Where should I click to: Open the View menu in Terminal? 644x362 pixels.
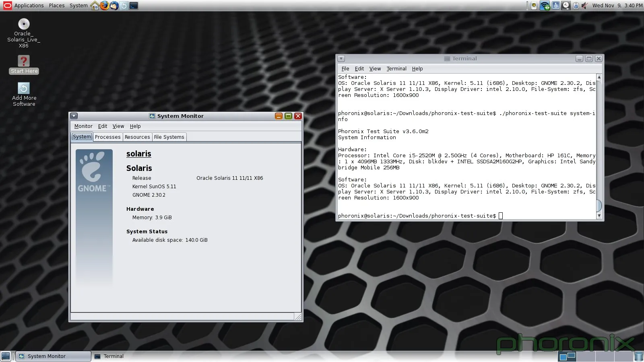pyautogui.click(x=375, y=68)
